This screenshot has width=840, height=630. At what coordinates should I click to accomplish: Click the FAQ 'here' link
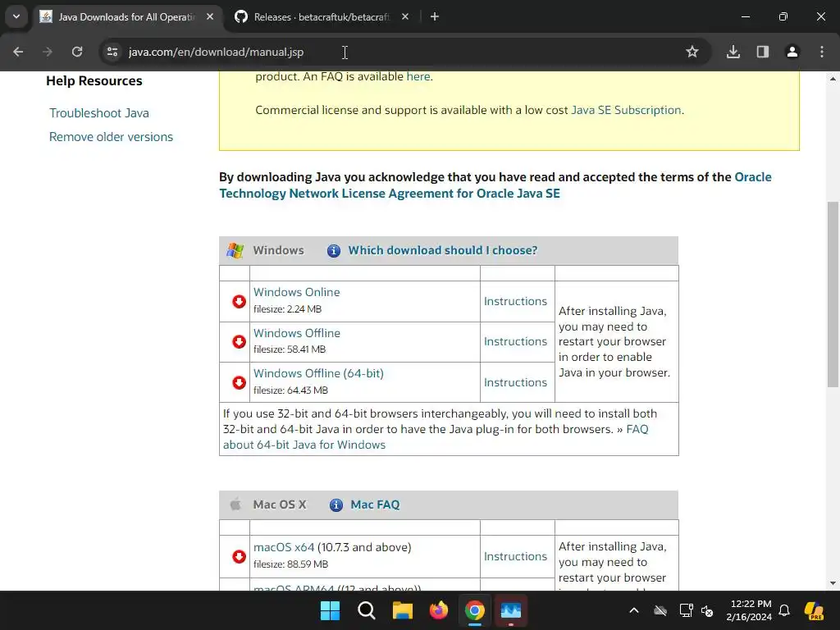tap(418, 76)
